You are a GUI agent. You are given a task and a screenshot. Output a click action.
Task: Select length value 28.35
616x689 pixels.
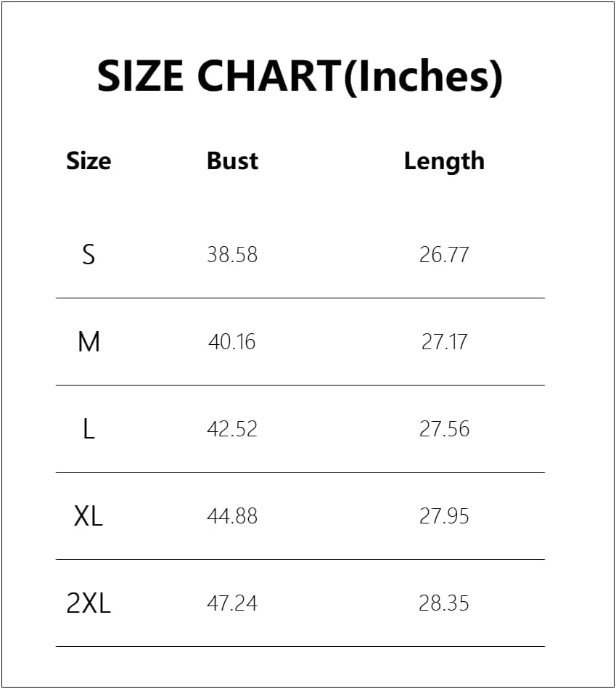pyautogui.click(x=444, y=603)
